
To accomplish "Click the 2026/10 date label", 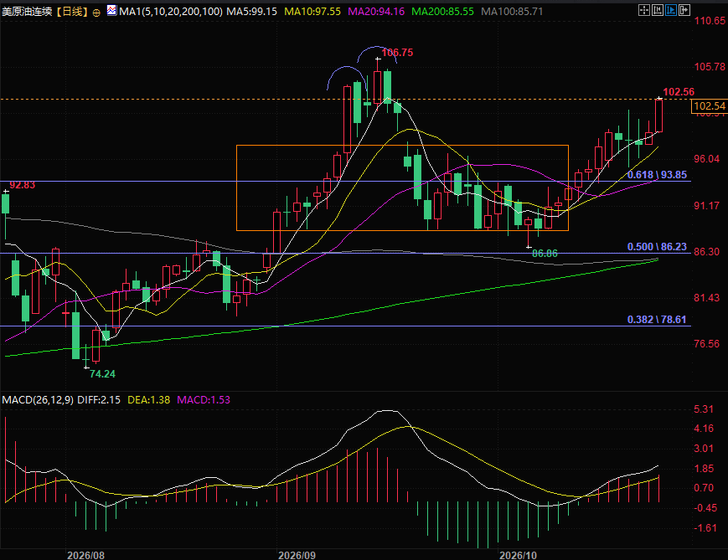I will point(518,555).
